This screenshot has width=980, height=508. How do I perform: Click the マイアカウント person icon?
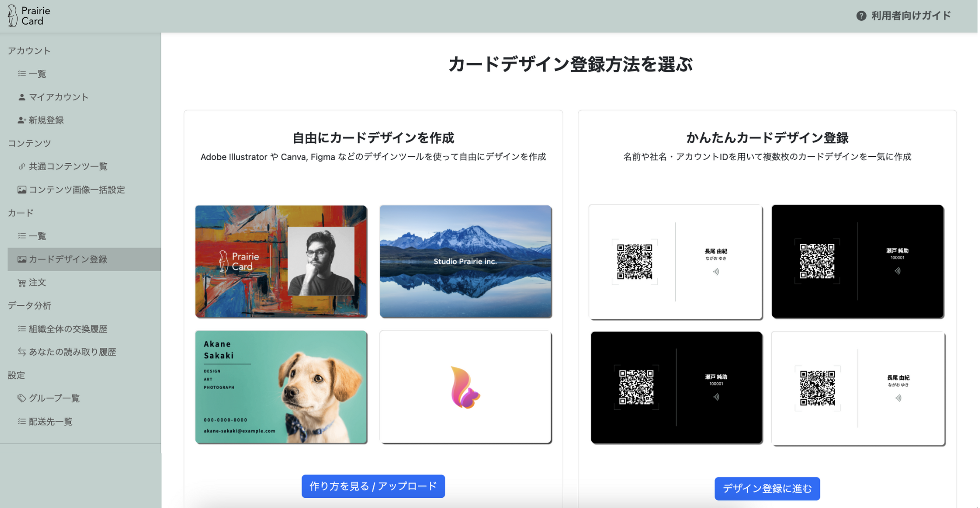click(x=21, y=97)
